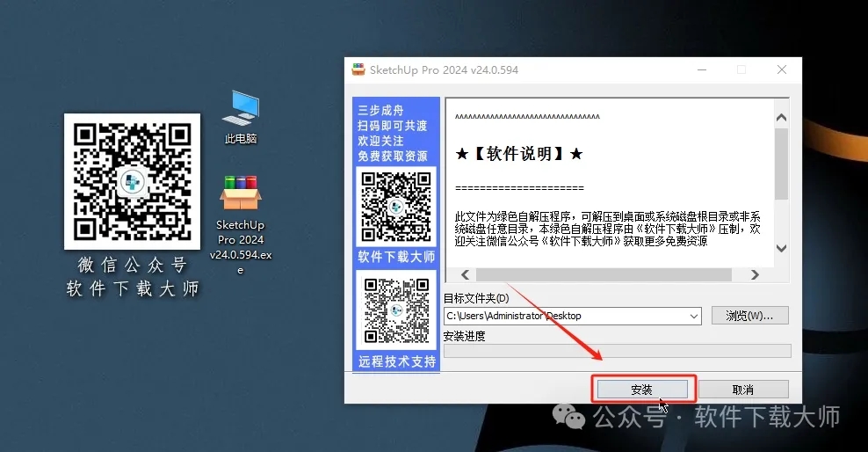868x452 pixels.
Task: Click the 免费获取资源 sidebar text
Action: pyautogui.click(x=393, y=157)
